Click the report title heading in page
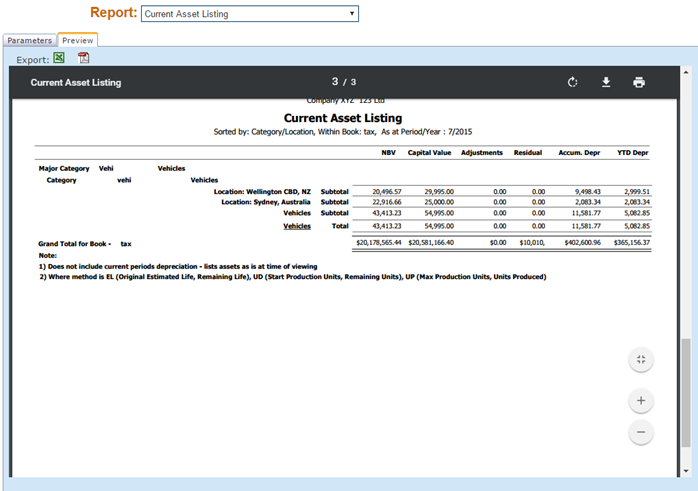Screen dimensions: 698x491 tap(343, 118)
